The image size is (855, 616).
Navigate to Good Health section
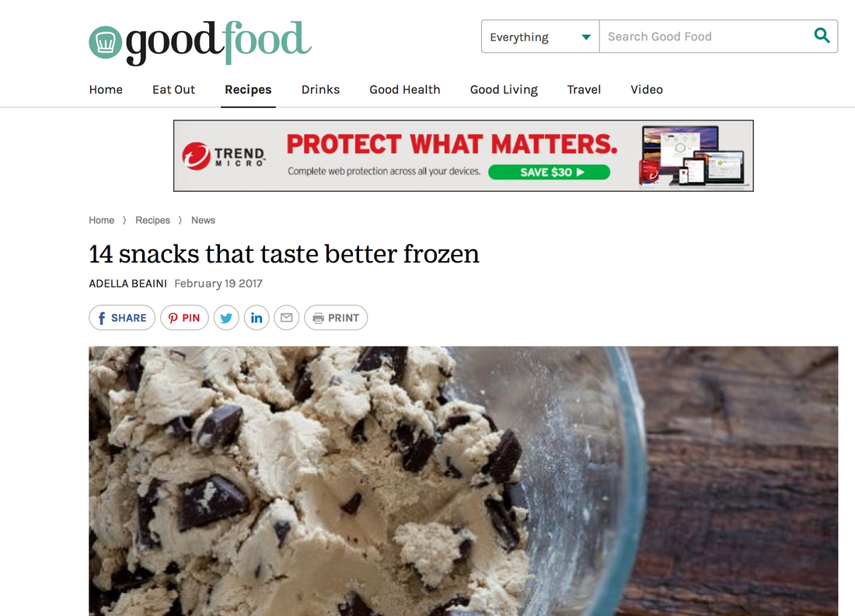405,89
